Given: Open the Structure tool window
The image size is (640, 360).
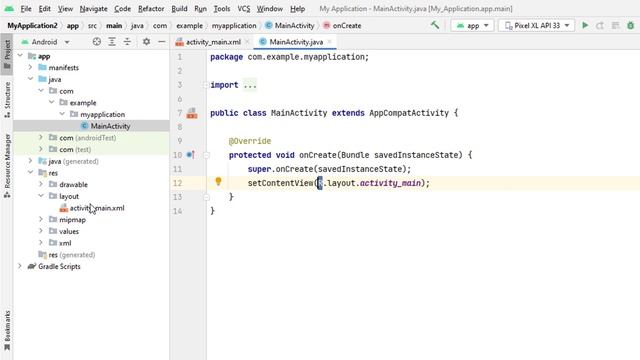Looking at the screenshot, I should [x=7, y=100].
